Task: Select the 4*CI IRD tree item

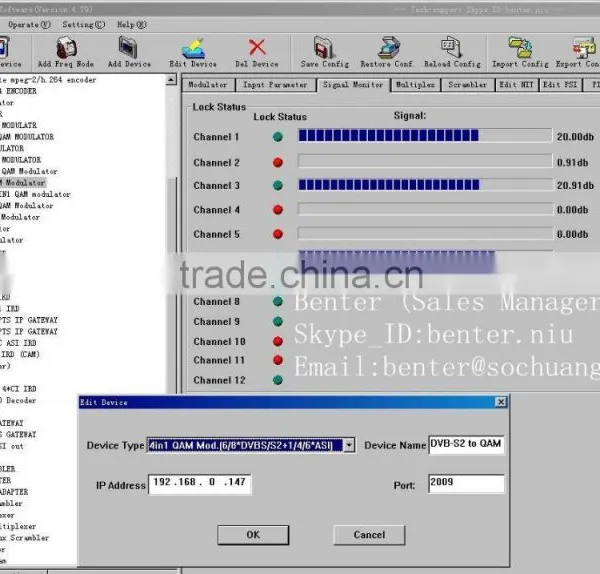Action: [19, 389]
